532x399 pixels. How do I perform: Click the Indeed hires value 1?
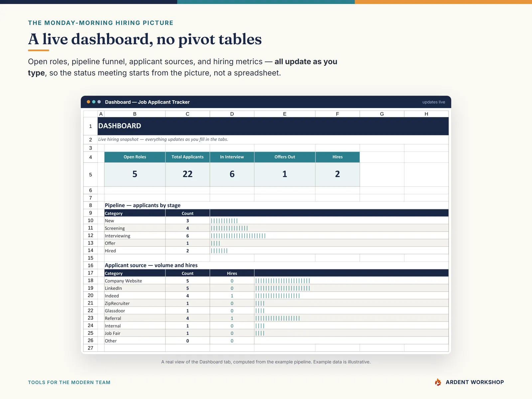pos(232,296)
